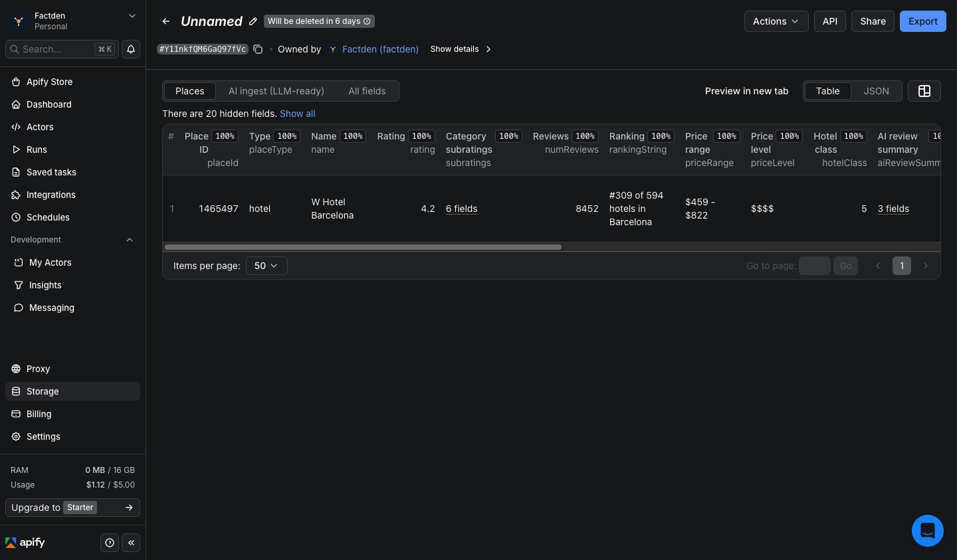Select the AI ingest (LLM-ready) tab

[276, 91]
